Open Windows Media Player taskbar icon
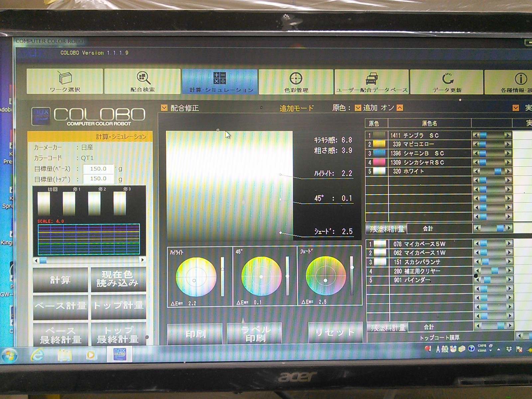The width and height of the screenshot is (532, 399). (90, 355)
